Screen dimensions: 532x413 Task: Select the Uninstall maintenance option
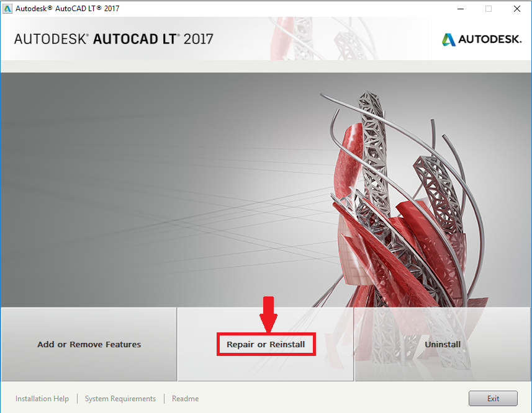point(442,344)
